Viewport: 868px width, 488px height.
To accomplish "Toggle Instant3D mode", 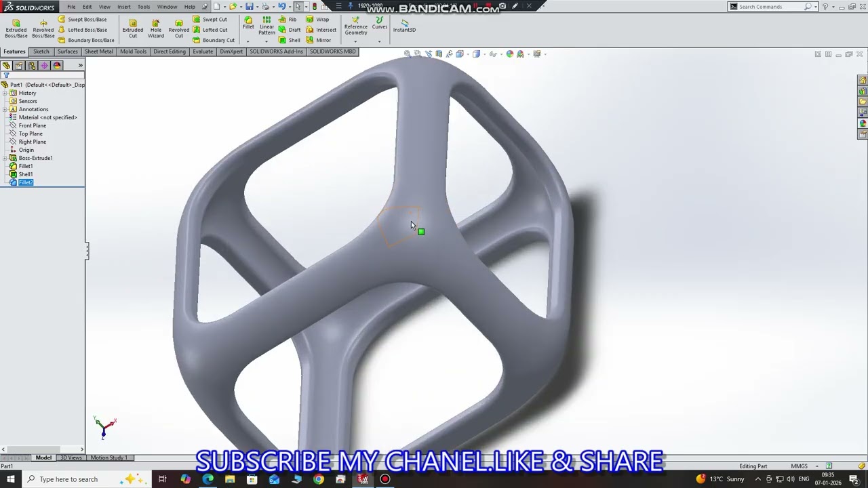I will click(x=404, y=26).
